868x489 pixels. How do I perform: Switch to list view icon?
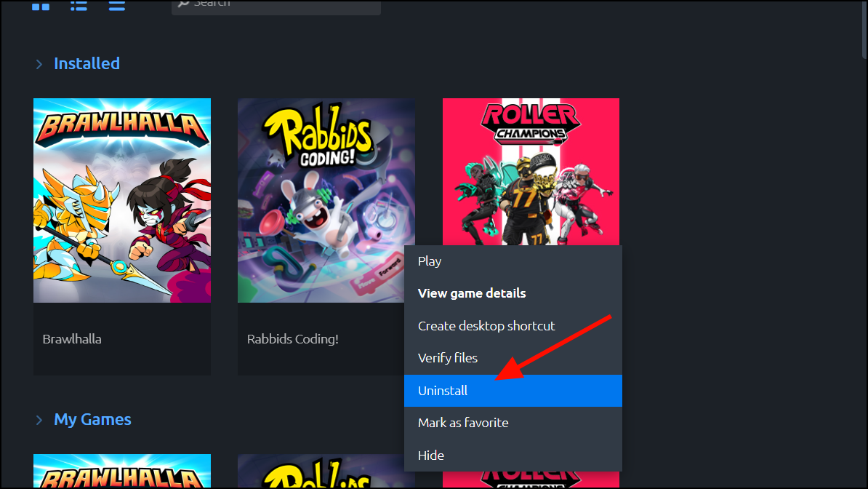pos(79,6)
